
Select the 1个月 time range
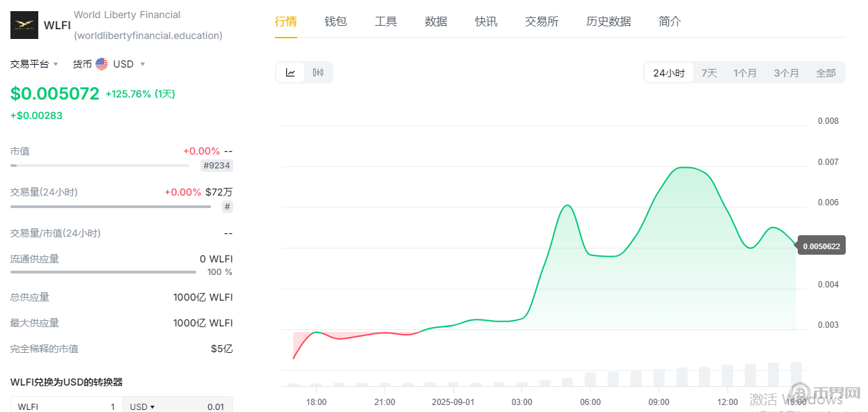(x=745, y=73)
